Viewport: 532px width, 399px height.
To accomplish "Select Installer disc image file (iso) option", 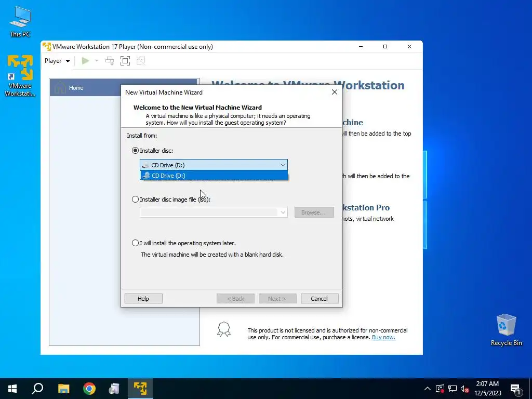I will (136, 199).
